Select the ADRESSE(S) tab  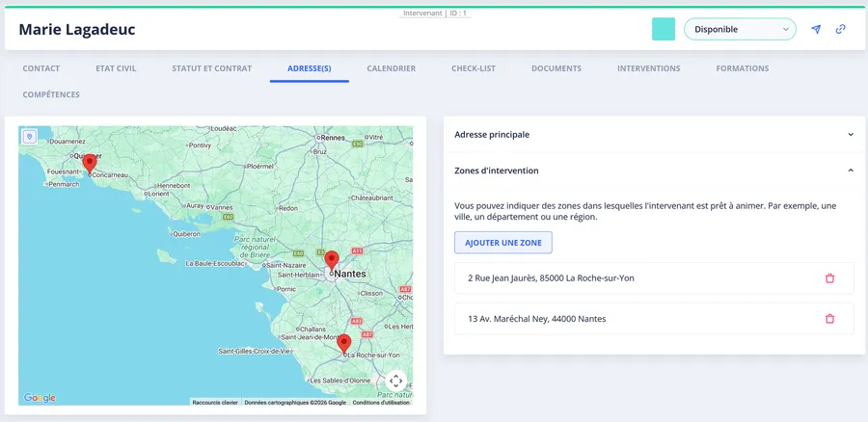[x=310, y=68]
